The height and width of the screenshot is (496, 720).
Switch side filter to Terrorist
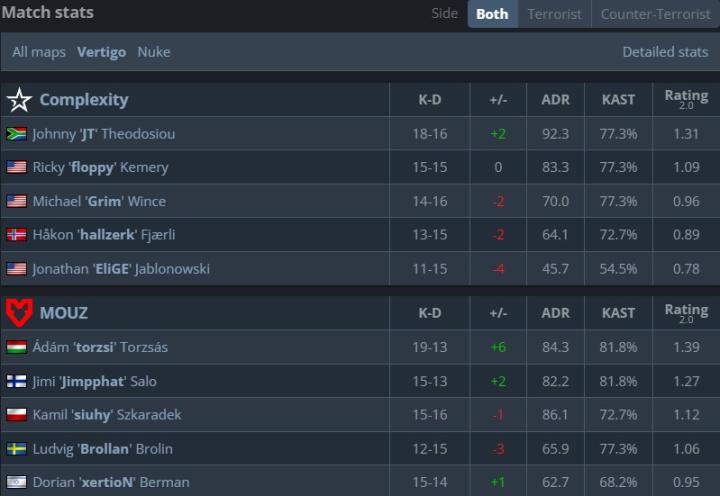554,14
